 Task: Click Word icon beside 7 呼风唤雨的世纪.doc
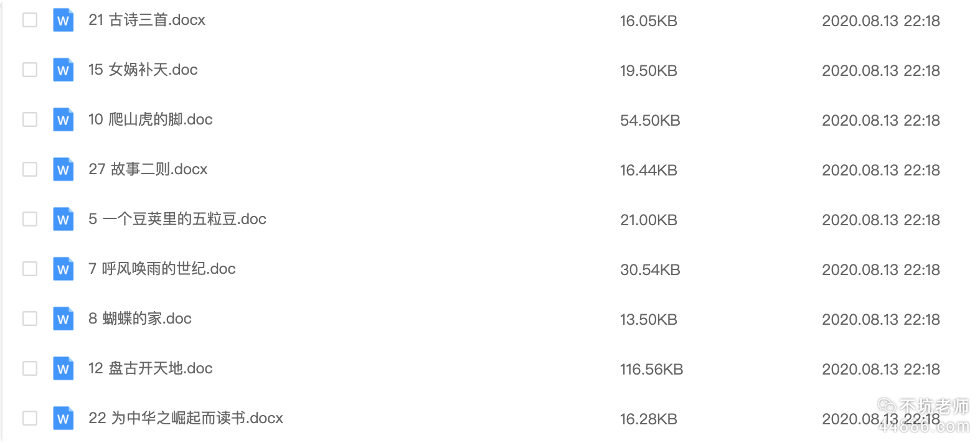click(x=63, y=269)
